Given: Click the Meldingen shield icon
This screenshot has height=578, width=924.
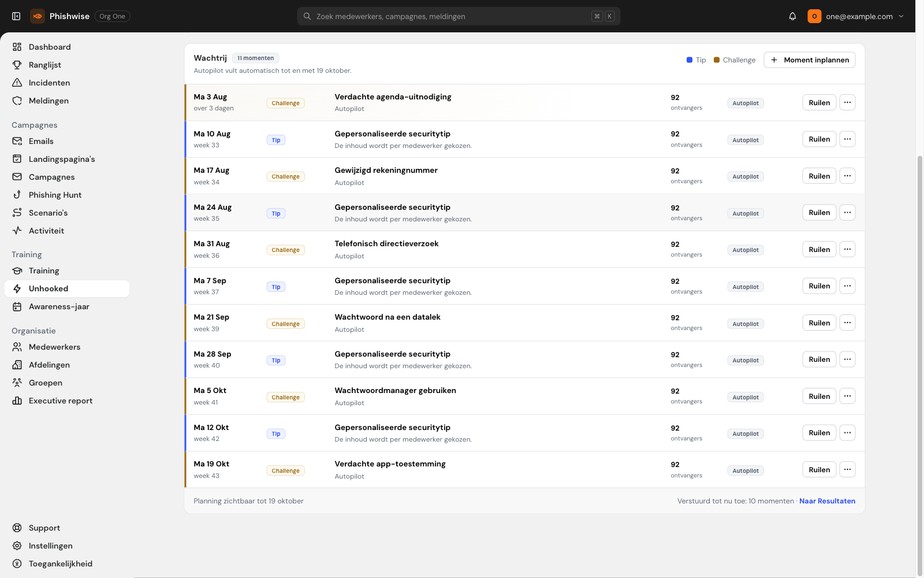Looking at the screenshot, I should [17, 101].
